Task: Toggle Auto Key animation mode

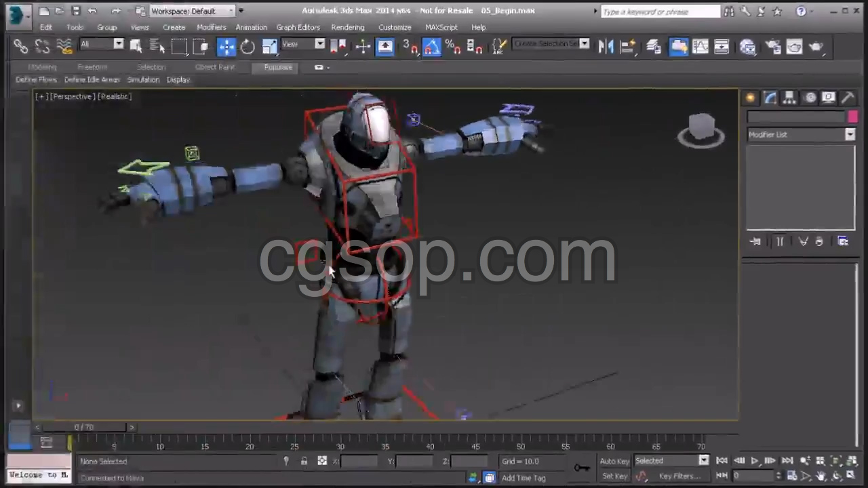Action: (614, 461)
